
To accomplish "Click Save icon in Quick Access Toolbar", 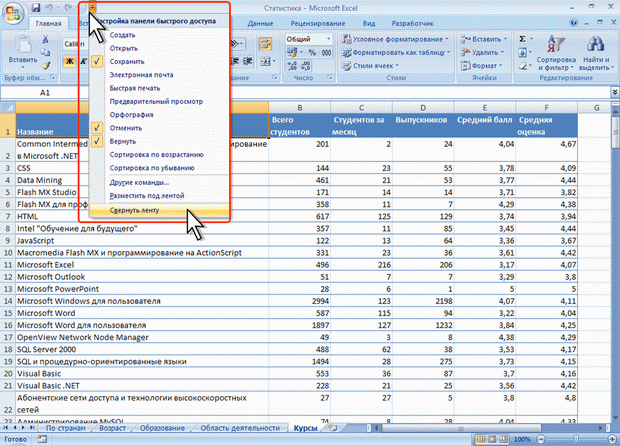I will tap(36, 8).
